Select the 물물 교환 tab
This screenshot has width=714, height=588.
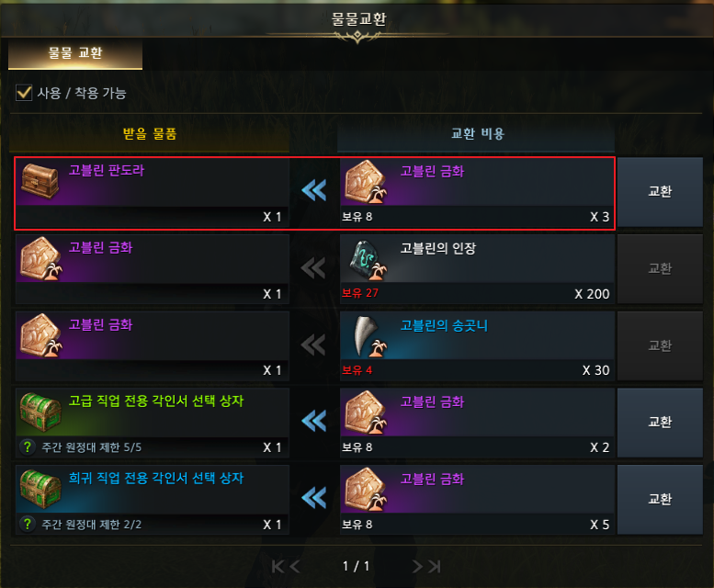tap(75, 53)
